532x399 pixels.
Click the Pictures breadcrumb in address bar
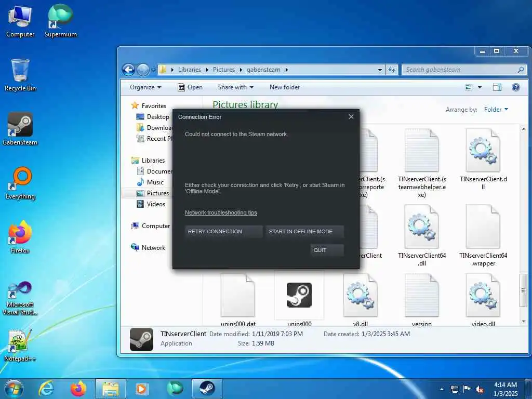tap(223, 70)
